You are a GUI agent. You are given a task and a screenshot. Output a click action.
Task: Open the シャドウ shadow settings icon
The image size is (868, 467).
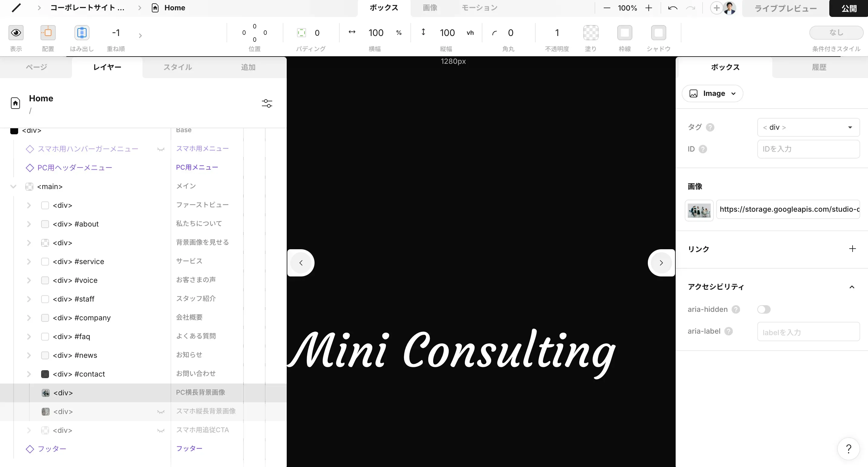pyautogui.click(x=658, y=33)
